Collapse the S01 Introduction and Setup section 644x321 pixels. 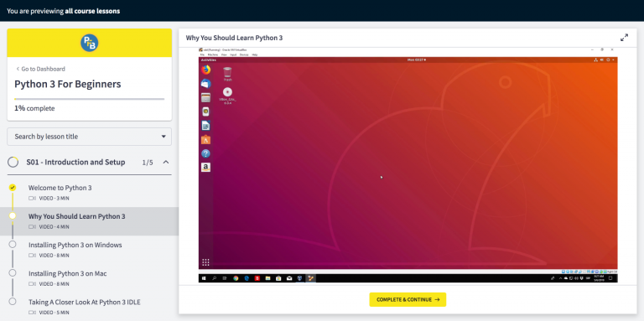click(166, 162)
